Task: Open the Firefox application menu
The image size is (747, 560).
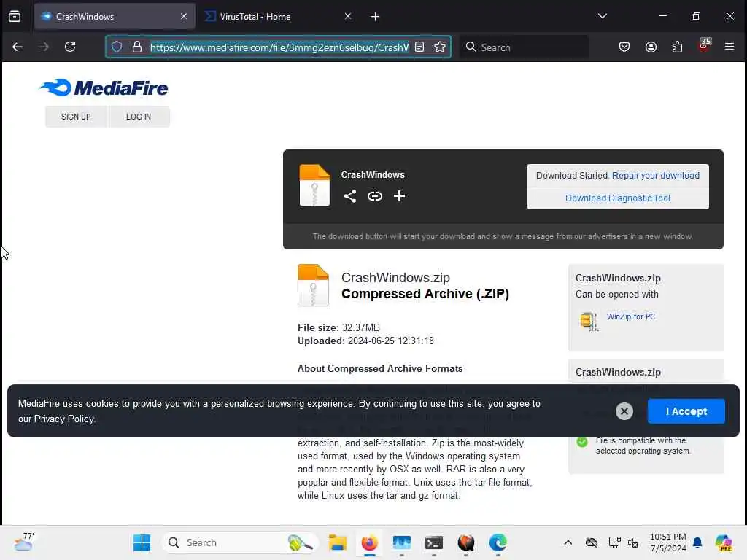Action: (729, 47)
